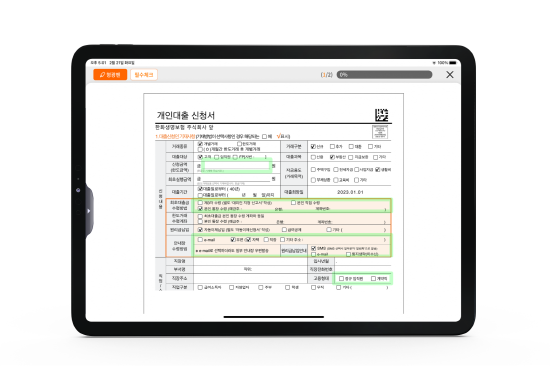550x366 pixels.
Task: Expand the side handle arrow on left edge
Action: click(x=89, y=211)
